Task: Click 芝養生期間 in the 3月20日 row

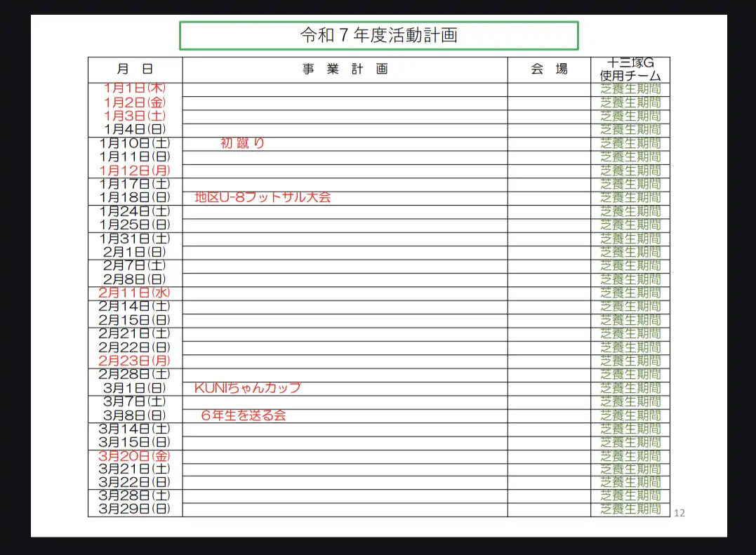Action: 630,456
